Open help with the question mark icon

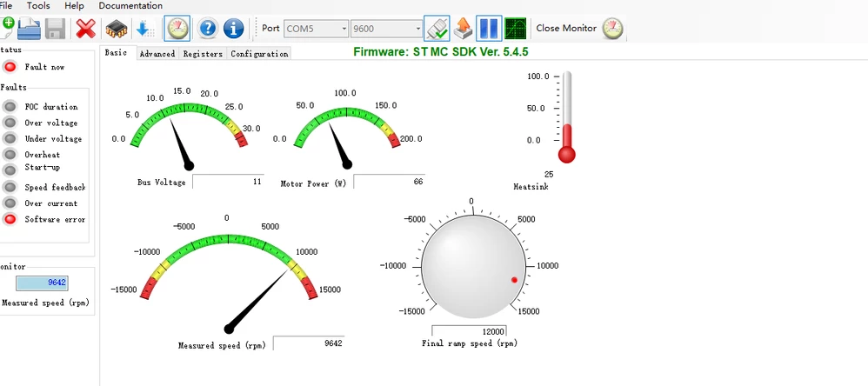pos(208,28)
